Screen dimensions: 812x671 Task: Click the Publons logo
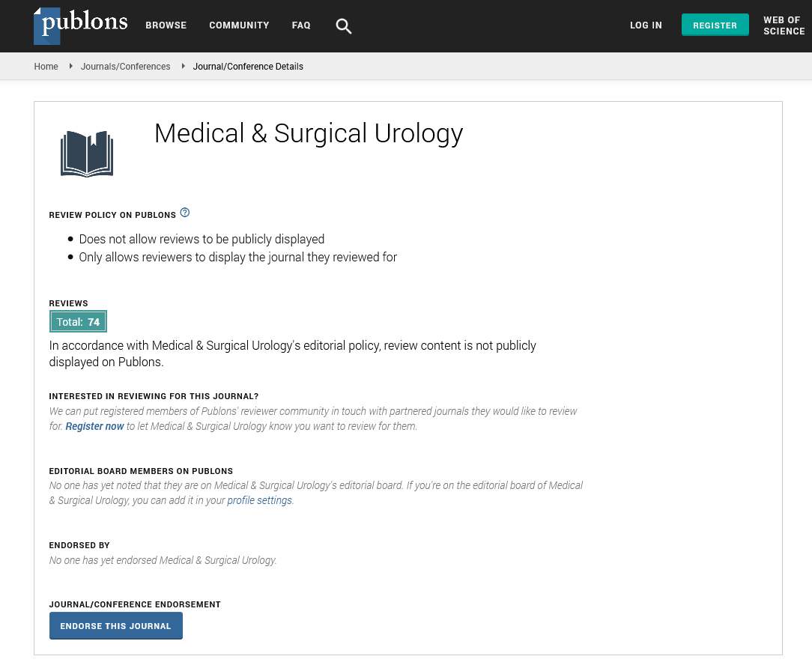81,25
